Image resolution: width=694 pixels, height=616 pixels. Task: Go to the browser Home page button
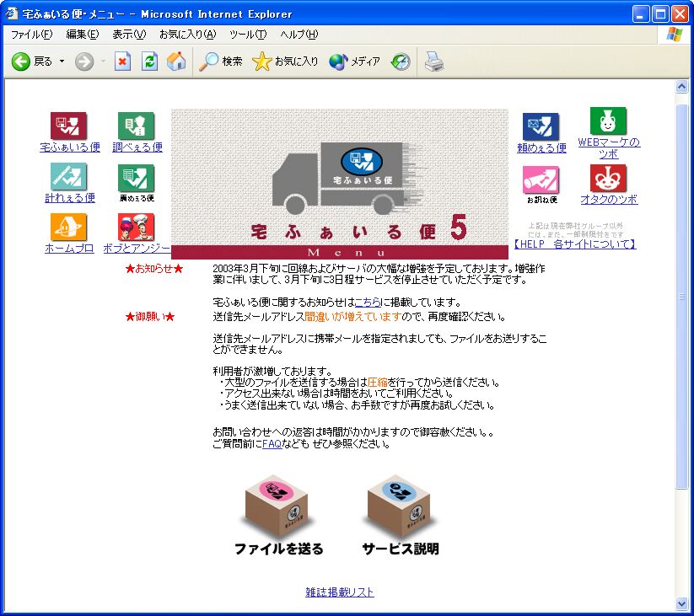coord(176,62)
